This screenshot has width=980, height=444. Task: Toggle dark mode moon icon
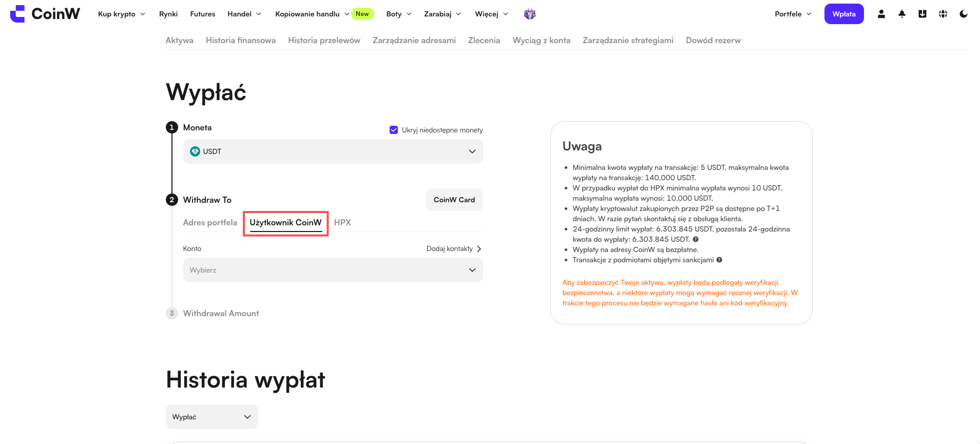(964, 14)
